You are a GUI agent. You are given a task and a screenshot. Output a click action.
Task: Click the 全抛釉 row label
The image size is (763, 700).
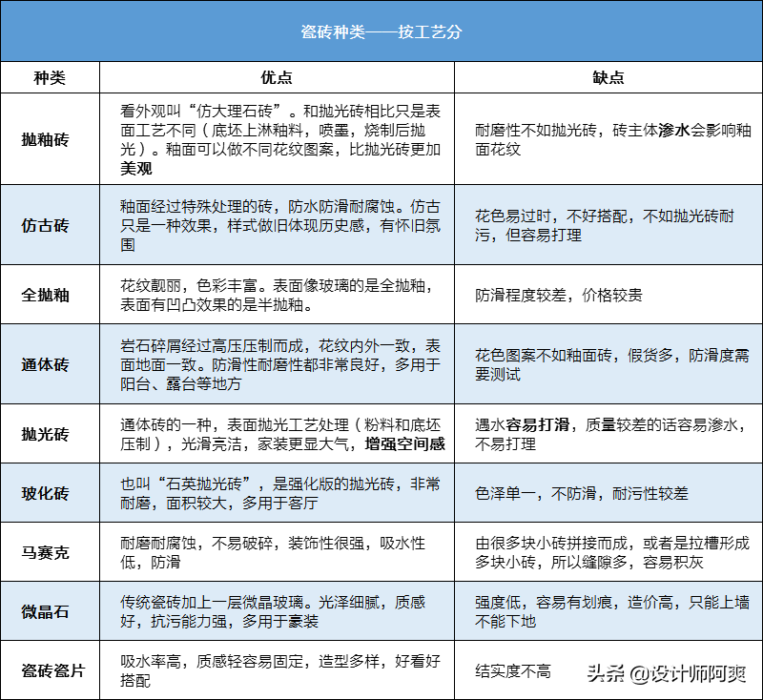[x=45, y=295]
